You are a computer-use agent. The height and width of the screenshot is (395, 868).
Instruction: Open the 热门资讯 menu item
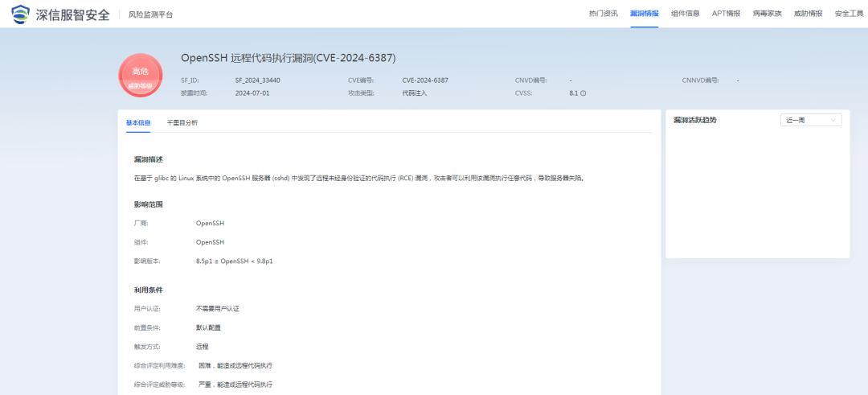(x=603, y=14)
